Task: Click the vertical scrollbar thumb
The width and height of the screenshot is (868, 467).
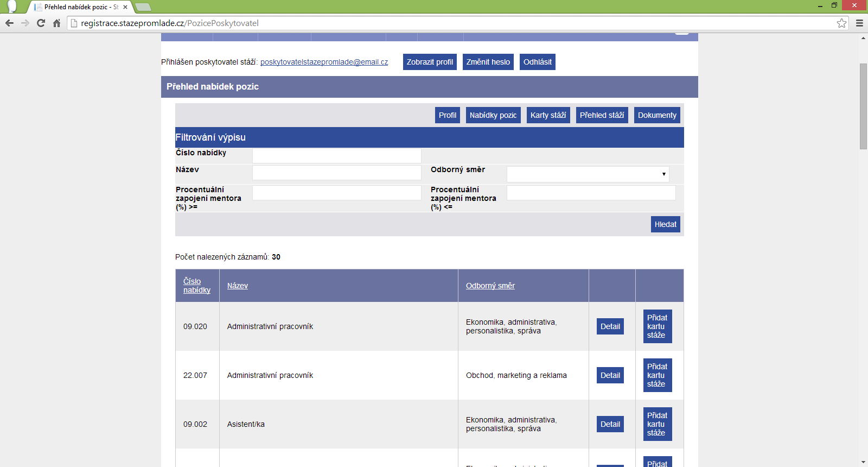Action: (863, 106)
